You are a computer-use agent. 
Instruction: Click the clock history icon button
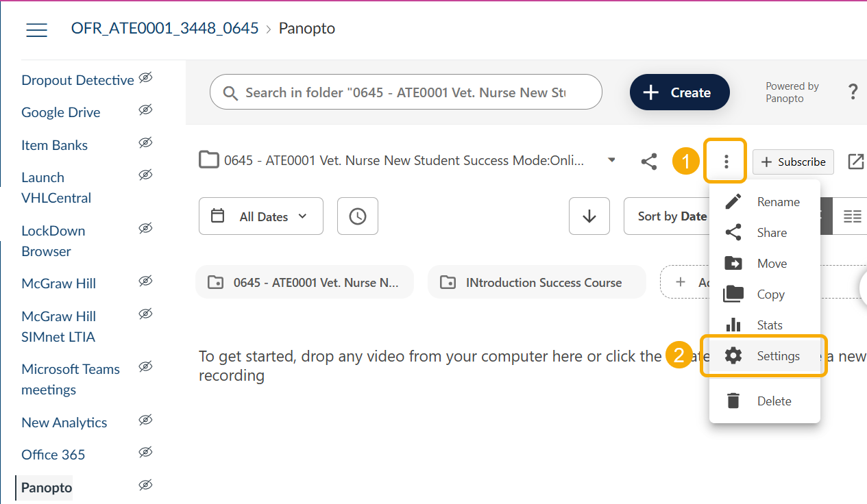(358, 216)
